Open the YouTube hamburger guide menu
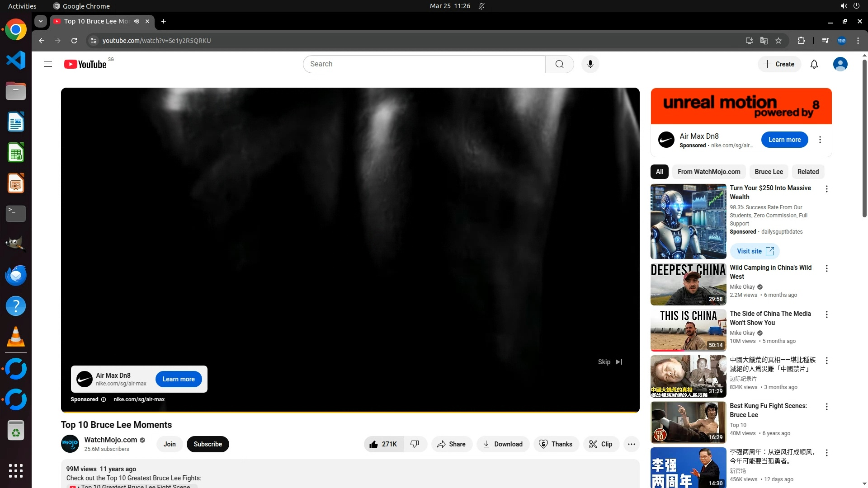Image resolution: width=868 pixels, height=488 pixels. [48, 64]
